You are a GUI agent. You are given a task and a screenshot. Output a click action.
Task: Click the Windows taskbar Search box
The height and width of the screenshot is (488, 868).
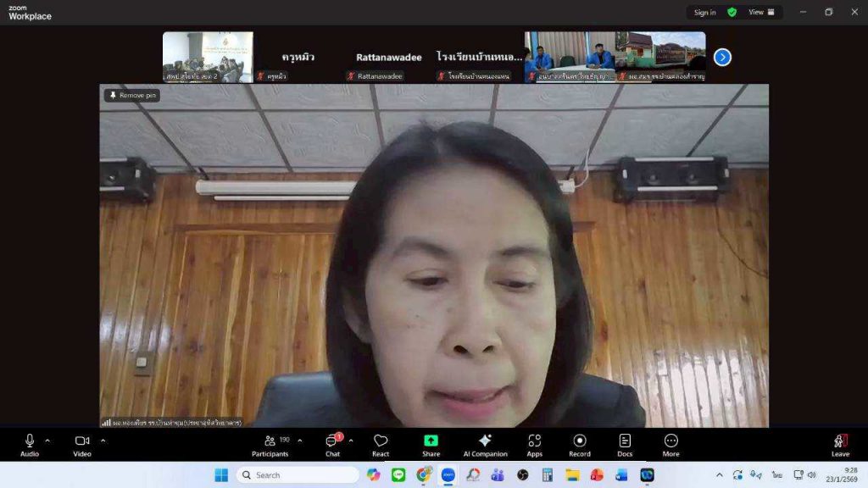click(298, 475)
